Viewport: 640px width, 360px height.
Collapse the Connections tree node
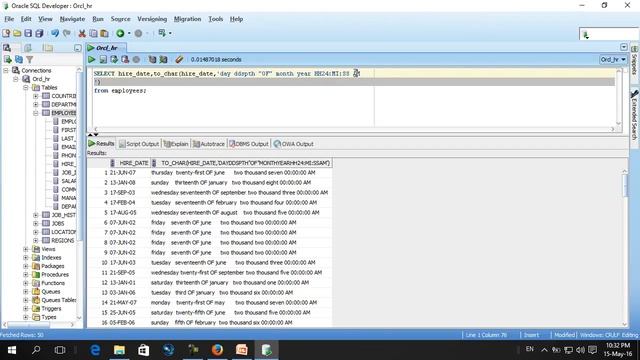(x=6, y=70)
